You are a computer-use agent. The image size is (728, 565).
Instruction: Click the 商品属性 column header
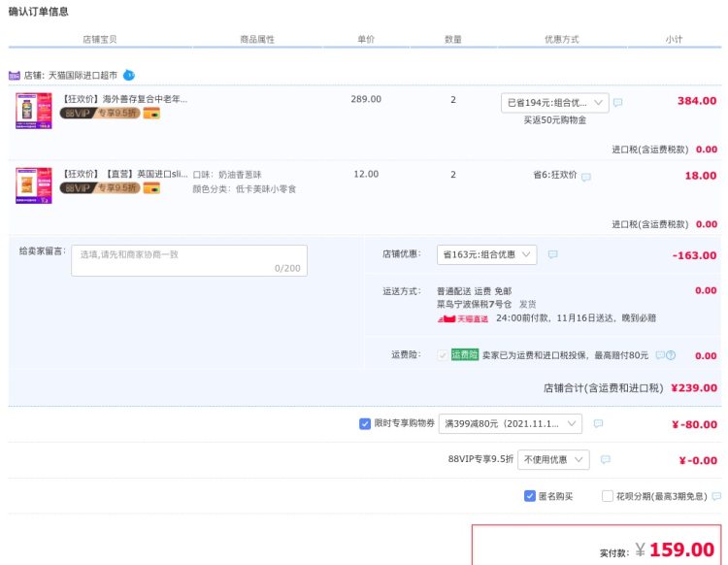[x=257, y=40]
